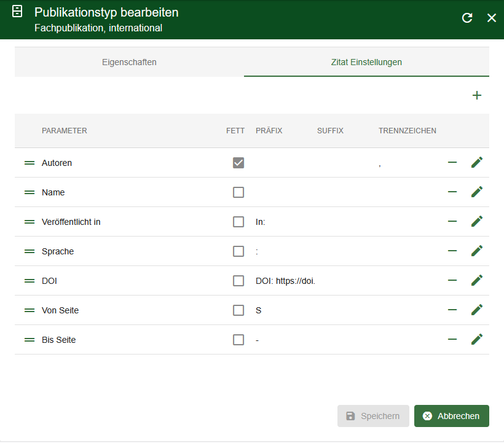Viewport: 504px width, 443px height.
Task: Toggle Fett checkbox in Sprache row
Action: (x=238, y=251)
